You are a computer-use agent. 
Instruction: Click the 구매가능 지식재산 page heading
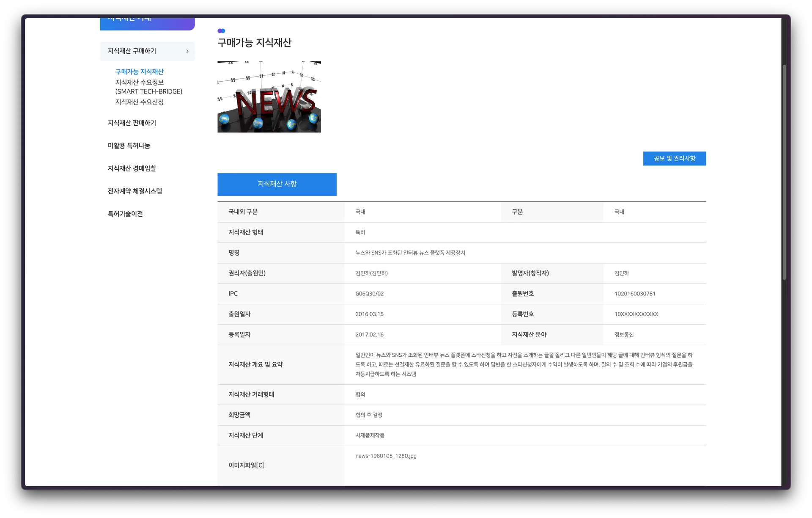coord(254,43)
